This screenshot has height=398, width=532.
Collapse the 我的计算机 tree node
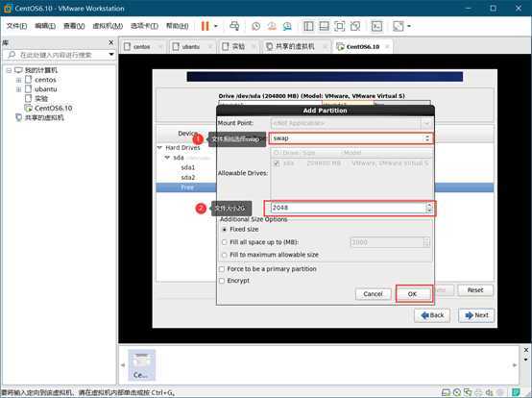tap(9, 70)
